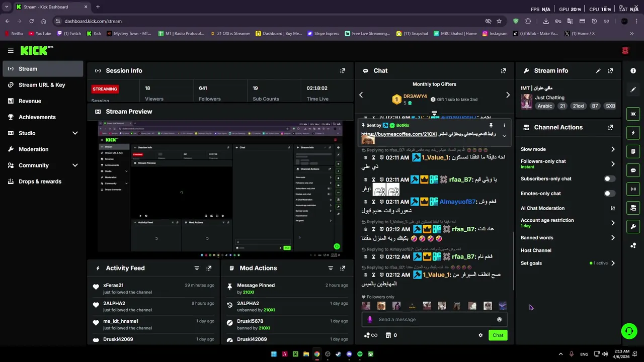The height and width of the screenshot is (362, 644).
Task: Open the hamburger menu beside the Kick logo
Action: tap(11, 50)
